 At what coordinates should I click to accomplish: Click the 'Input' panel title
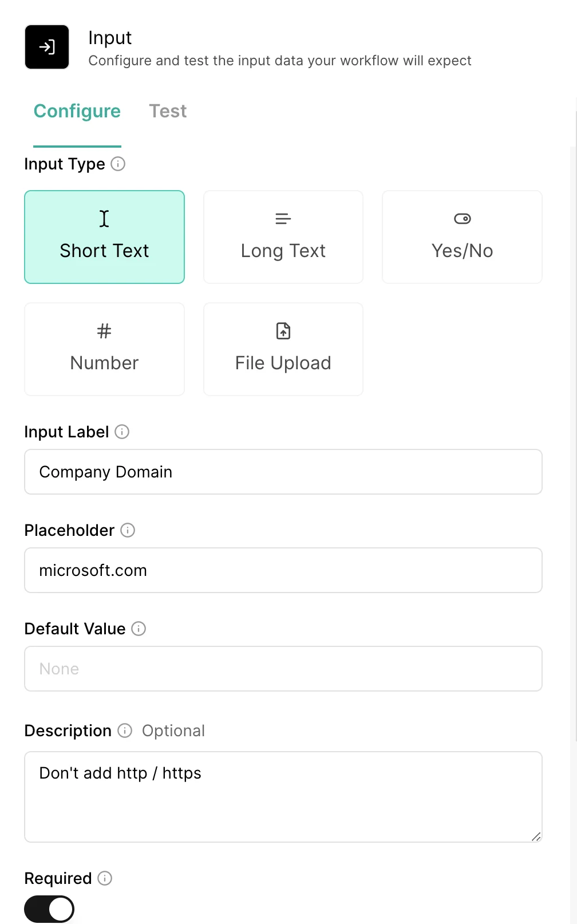coord(110,38)
